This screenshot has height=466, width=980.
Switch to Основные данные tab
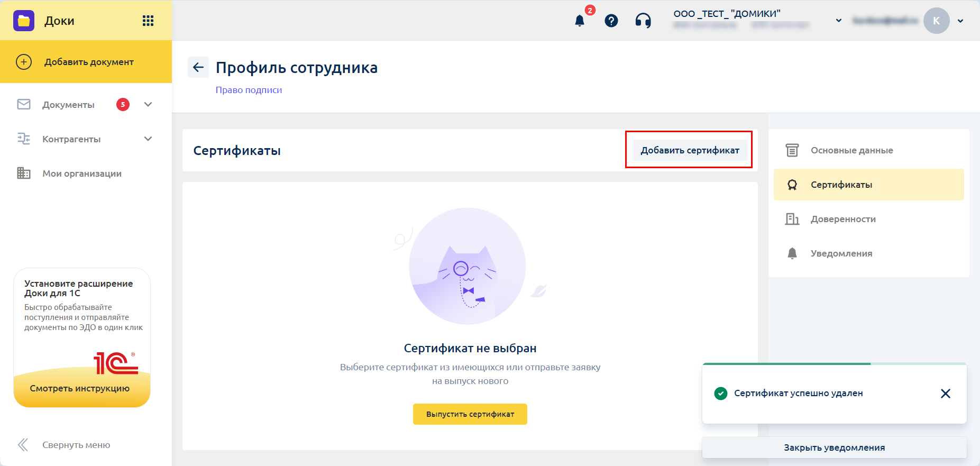coord(868,150)
